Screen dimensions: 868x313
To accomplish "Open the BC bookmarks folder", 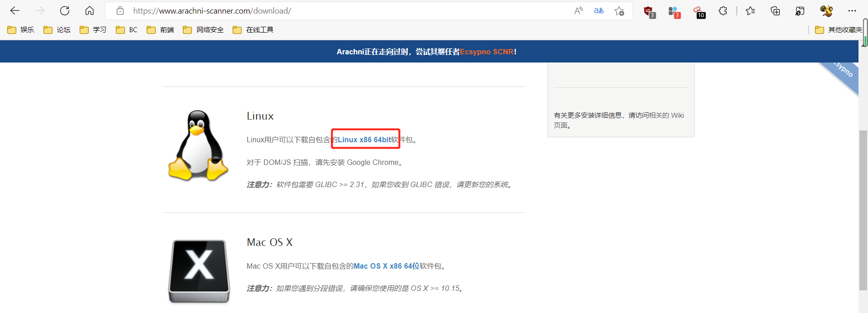I will 127,30.
